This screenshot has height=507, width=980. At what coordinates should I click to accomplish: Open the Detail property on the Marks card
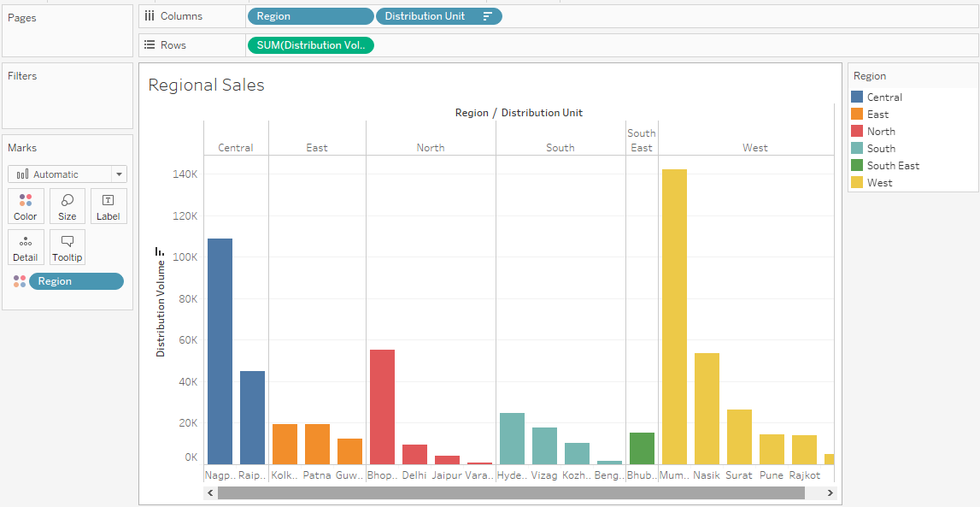click(x=25, y=246)
